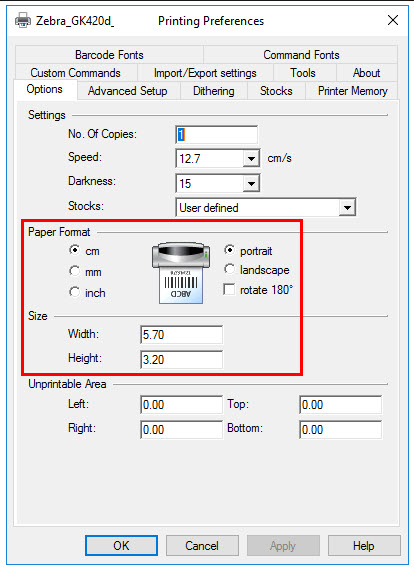Click the printer icon in title bar
The width and height of the screenshot is (414, 569).
coord(23,20)
